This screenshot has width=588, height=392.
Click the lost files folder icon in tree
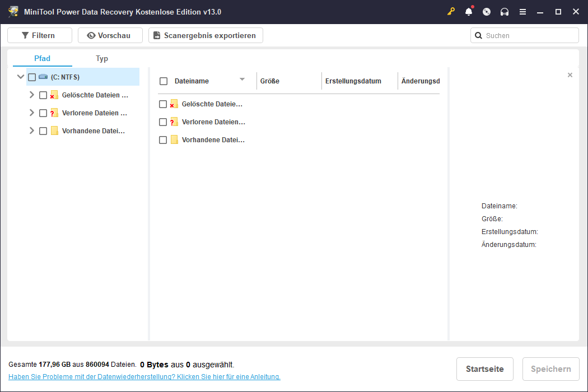tap(54, 113)
